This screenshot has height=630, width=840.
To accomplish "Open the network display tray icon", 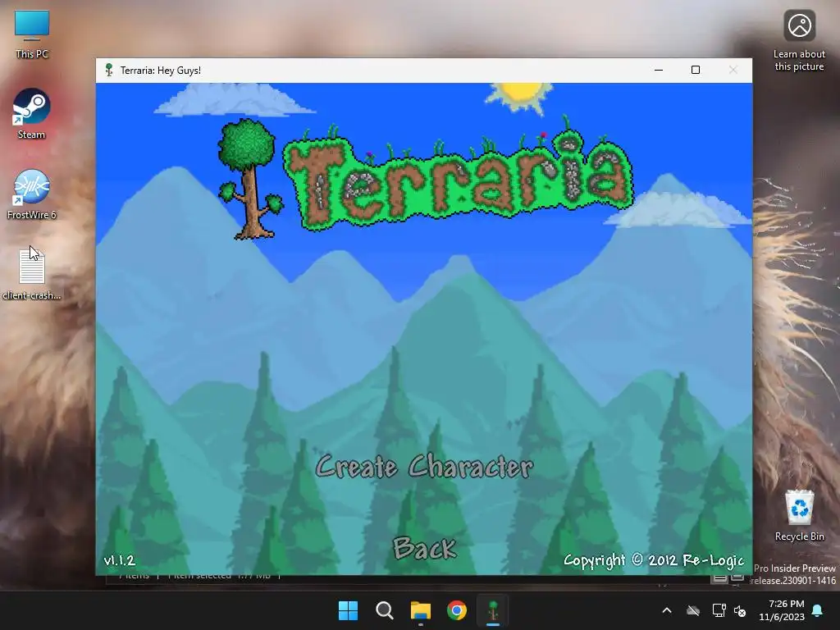I will pos(719,610).
